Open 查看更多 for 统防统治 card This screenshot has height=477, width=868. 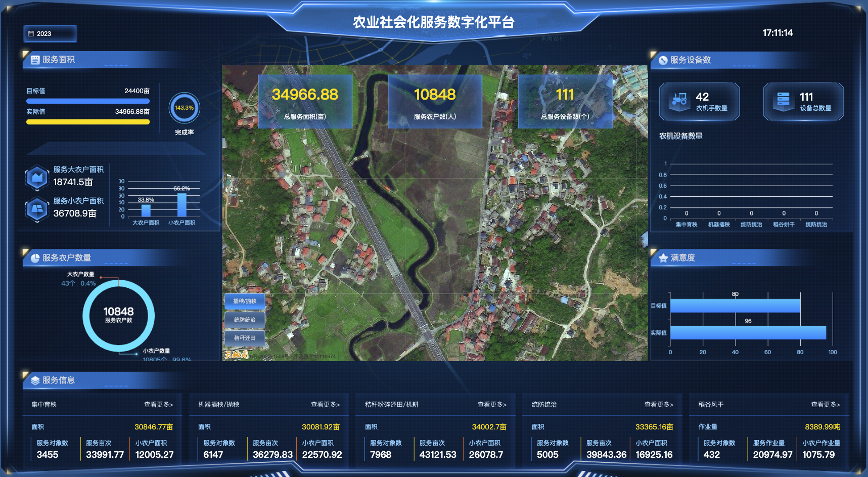click(x=659, y=405)
